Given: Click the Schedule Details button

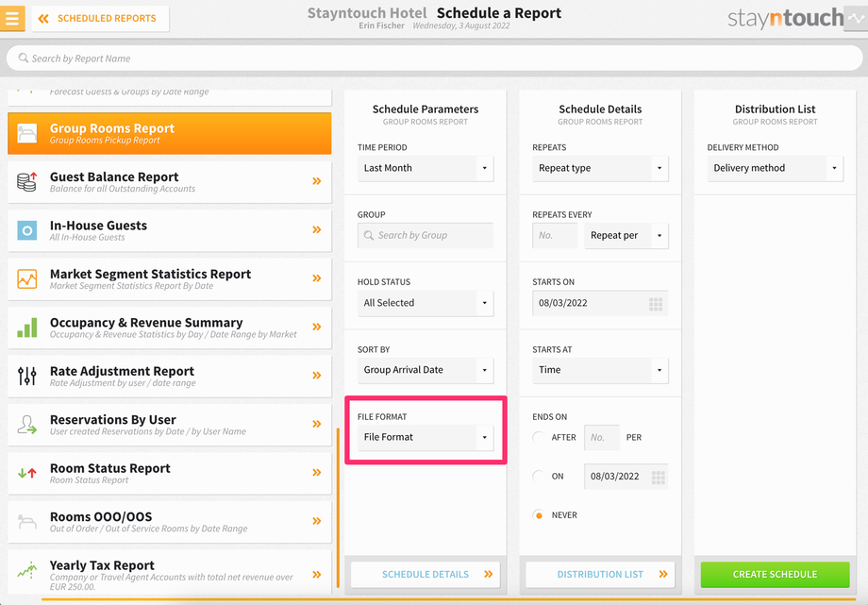Looking at the screenshot, I should click(x=426, y=575).
